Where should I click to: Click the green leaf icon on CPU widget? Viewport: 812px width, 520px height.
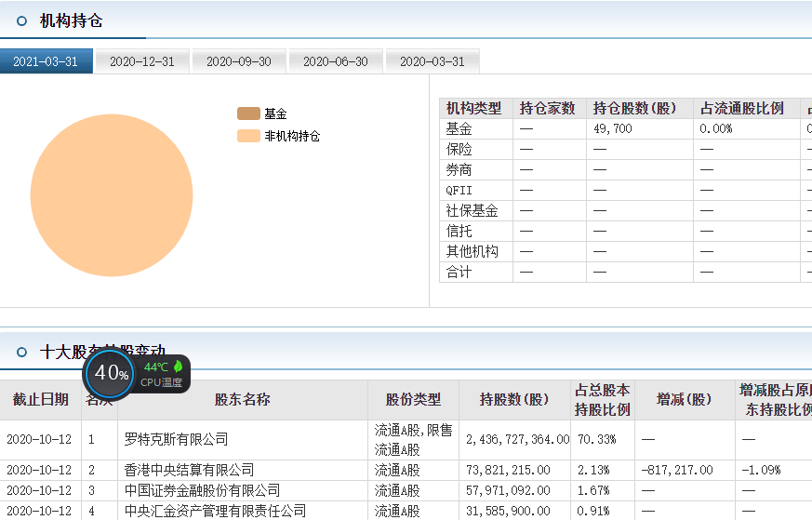coord(179,367)
